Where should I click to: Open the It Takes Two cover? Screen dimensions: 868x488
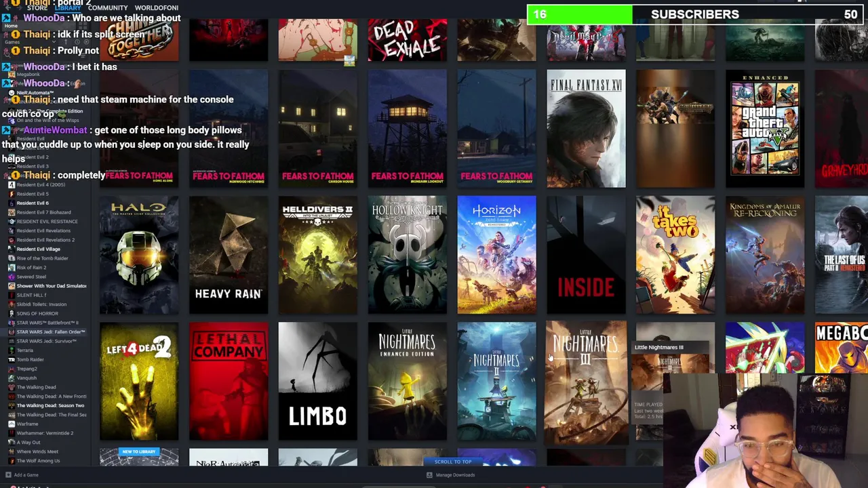tap(675, 256)
